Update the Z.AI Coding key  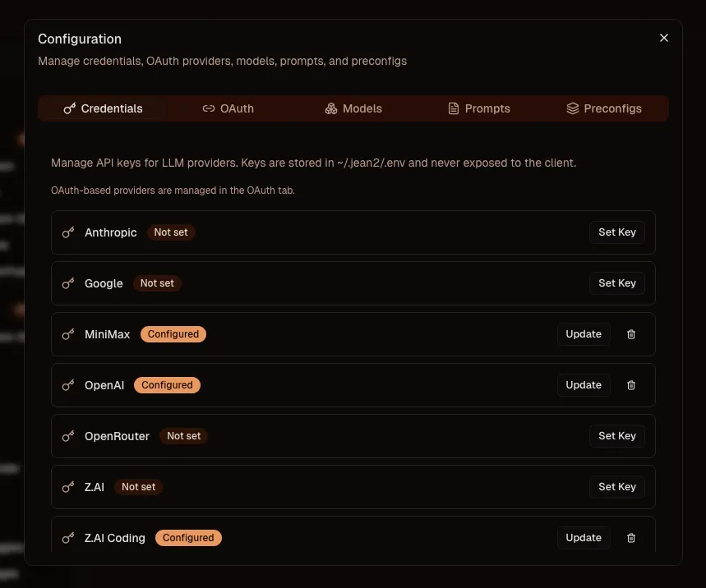click(x=584, y=537)
